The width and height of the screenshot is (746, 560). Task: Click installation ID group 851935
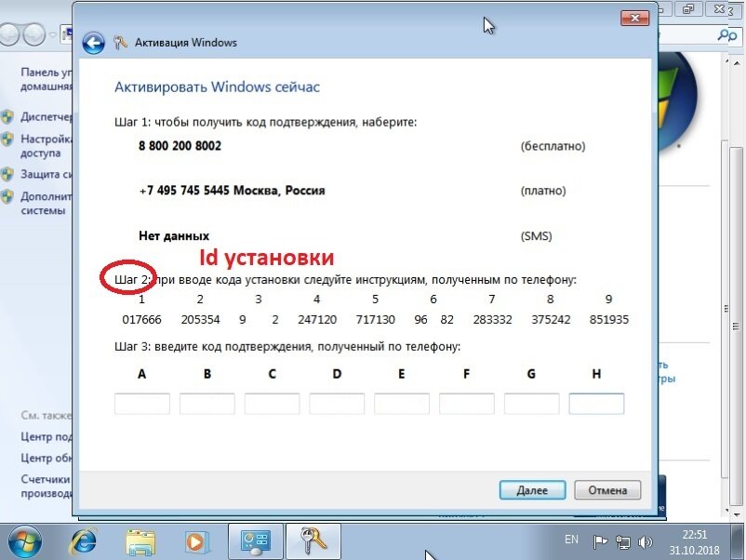609,319
